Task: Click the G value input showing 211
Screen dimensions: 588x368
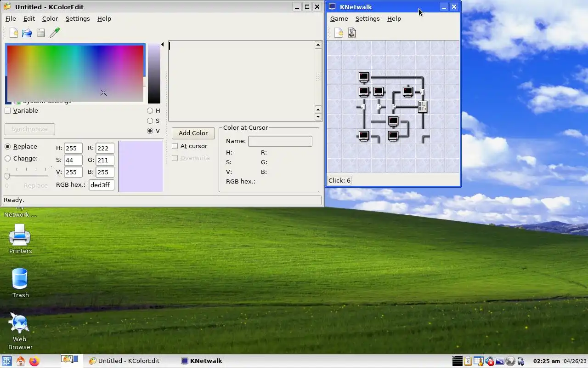Action: [x=105, y=160]
